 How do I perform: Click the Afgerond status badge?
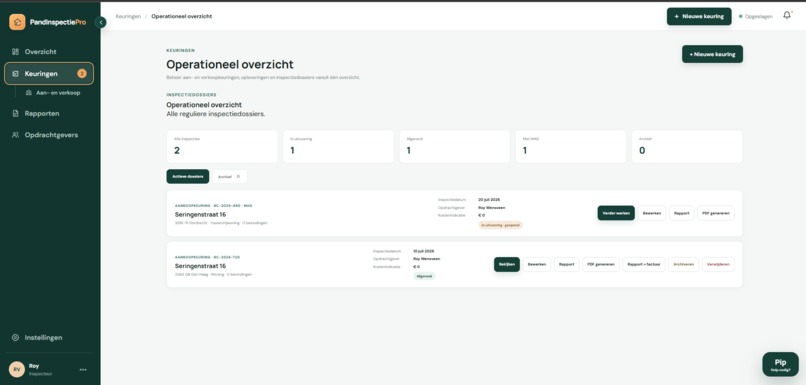click(x=424, y=276)
